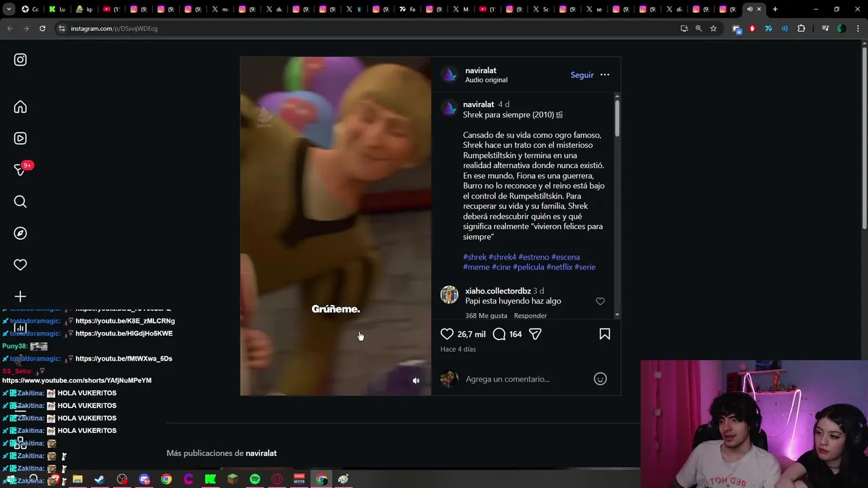Open the Explore compass icon

20,233
